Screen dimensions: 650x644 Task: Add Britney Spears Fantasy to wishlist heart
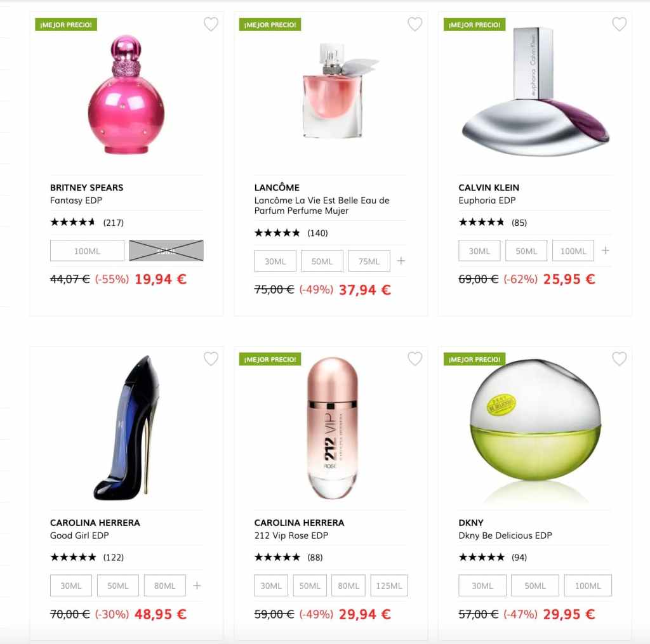[x=211, y=24]
